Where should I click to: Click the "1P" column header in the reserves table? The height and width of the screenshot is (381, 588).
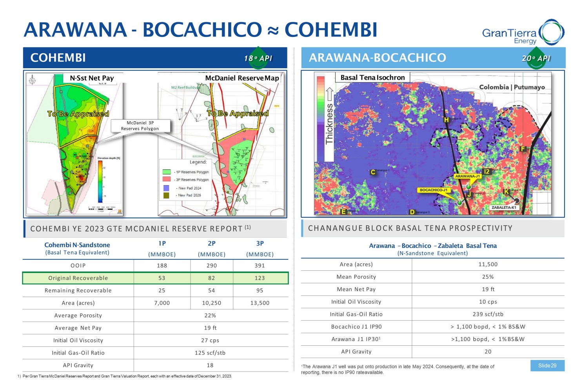pyautogui.click(x=162, y=243)
